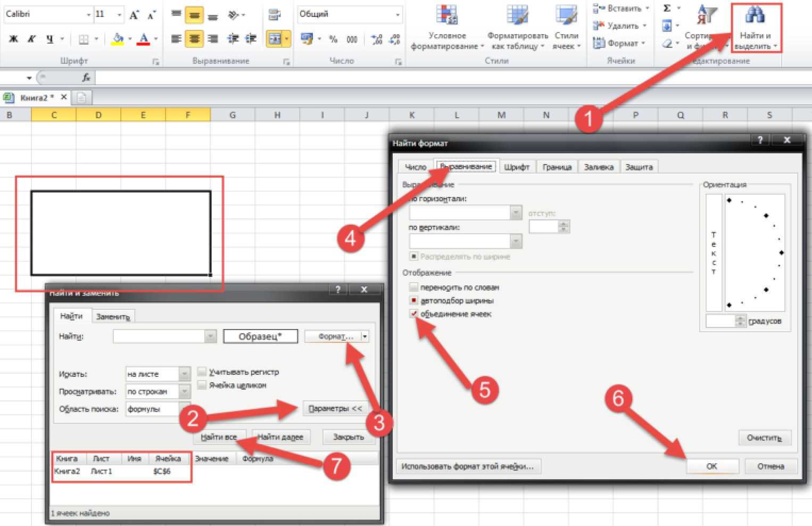The width and height of the screenshot is (812, 526).
Task: Switch to the Защита tab
Action: (x=639, y=167)
